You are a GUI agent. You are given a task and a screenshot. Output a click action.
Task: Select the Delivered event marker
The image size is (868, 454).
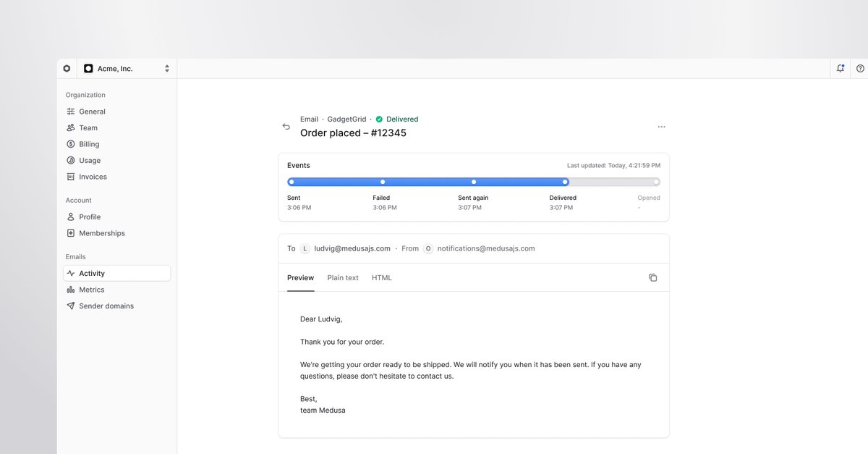pyautogui.click(x=565, y=182)
